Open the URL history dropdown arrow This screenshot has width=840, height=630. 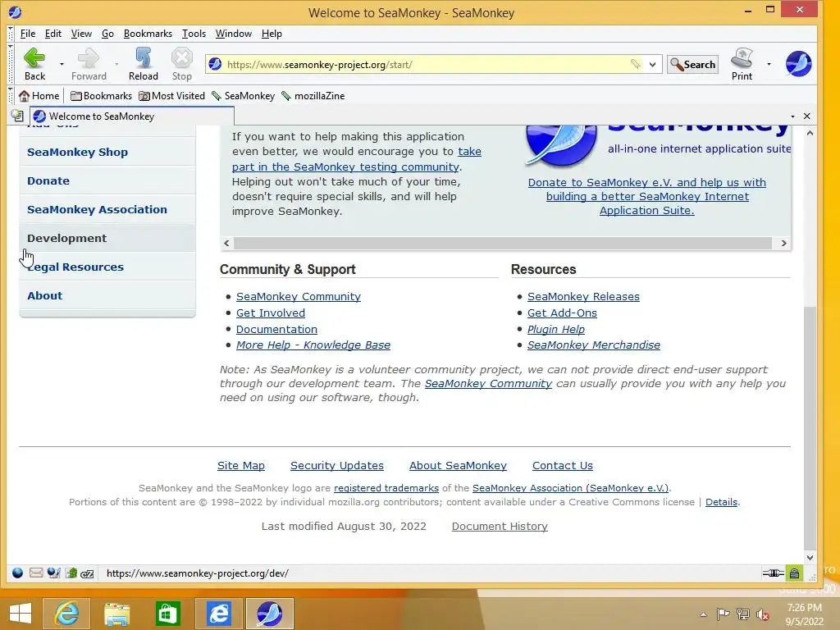(652, 65)
